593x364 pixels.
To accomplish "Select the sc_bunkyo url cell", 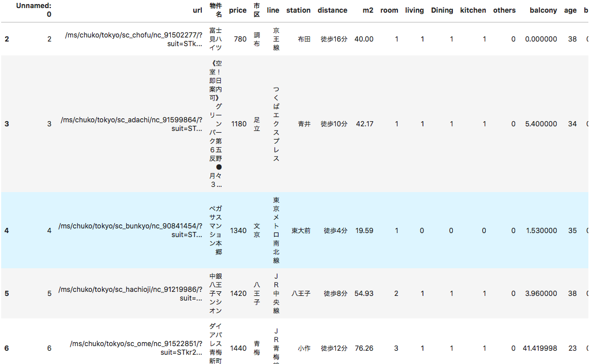I will [x=130, y=230].
